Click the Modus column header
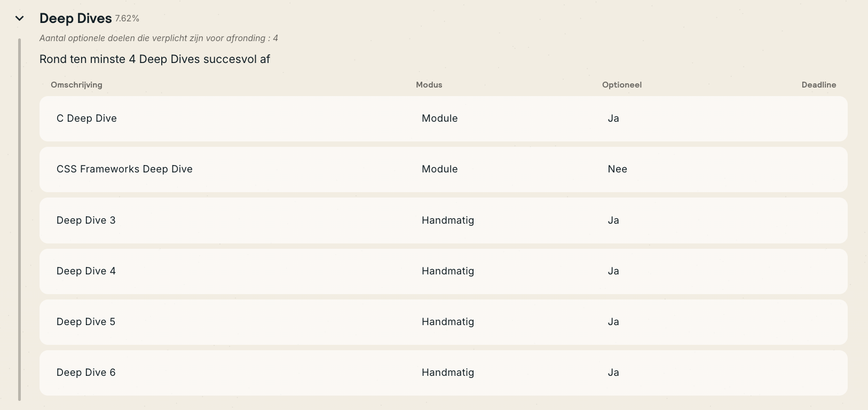The height and width of the screenshot is (410, 868). (429, 85)
